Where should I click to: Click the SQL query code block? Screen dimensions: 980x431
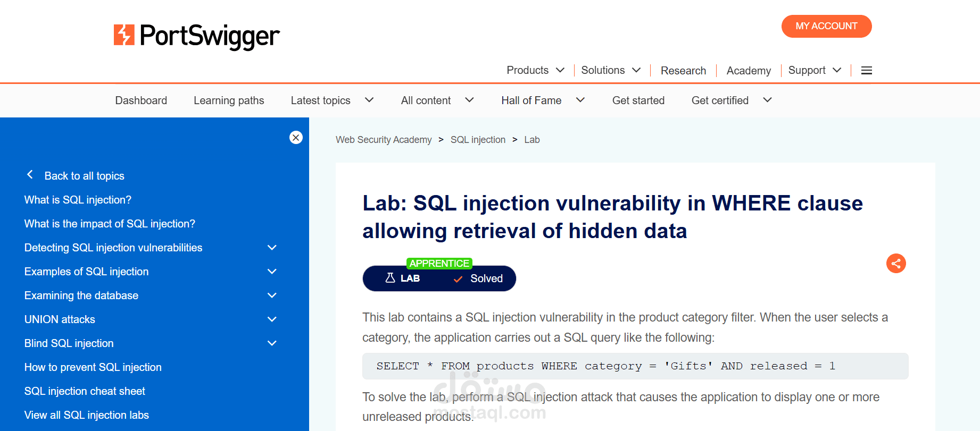pyautogui.click(x=635, y=366)
